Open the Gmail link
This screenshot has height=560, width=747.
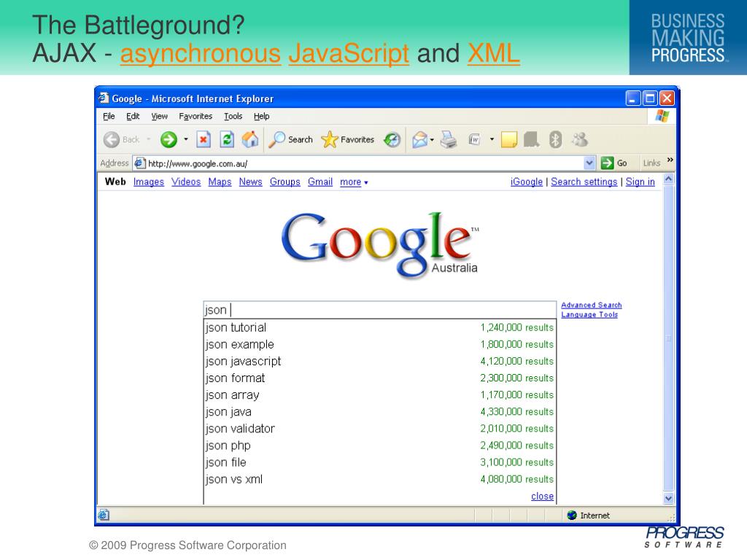tap(320, 182)
